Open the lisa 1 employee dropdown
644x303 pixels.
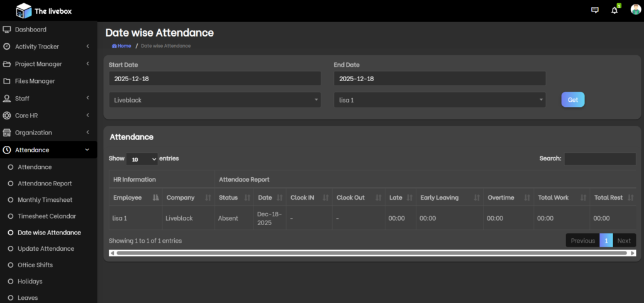point(439,100)
